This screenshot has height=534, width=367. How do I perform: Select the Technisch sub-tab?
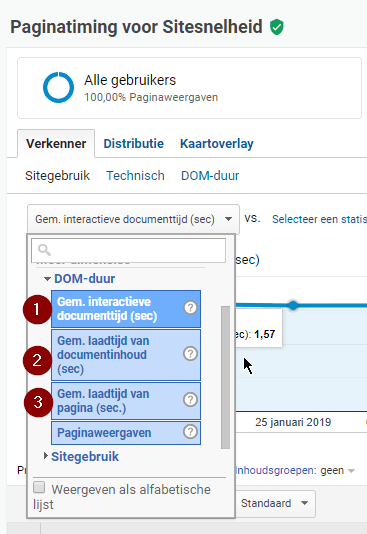point(135,176)
